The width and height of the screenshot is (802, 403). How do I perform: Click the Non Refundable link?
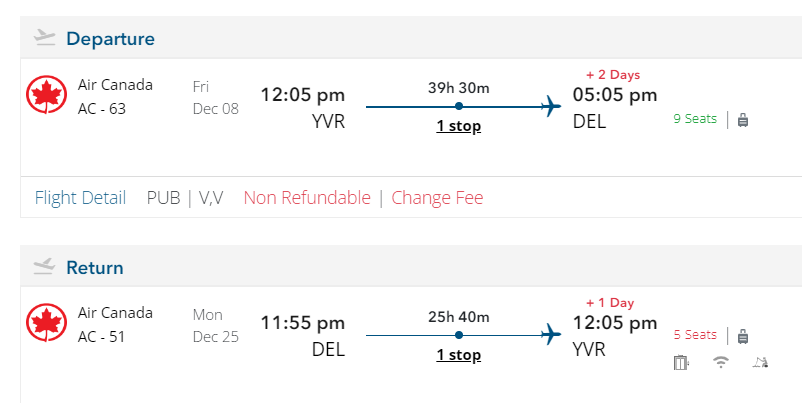[x=307, y=198]
